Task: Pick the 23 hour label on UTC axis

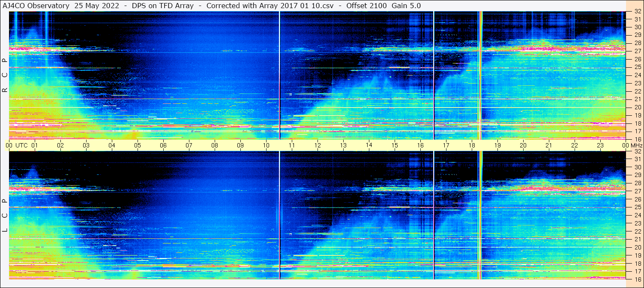Action: pos(600,145)
